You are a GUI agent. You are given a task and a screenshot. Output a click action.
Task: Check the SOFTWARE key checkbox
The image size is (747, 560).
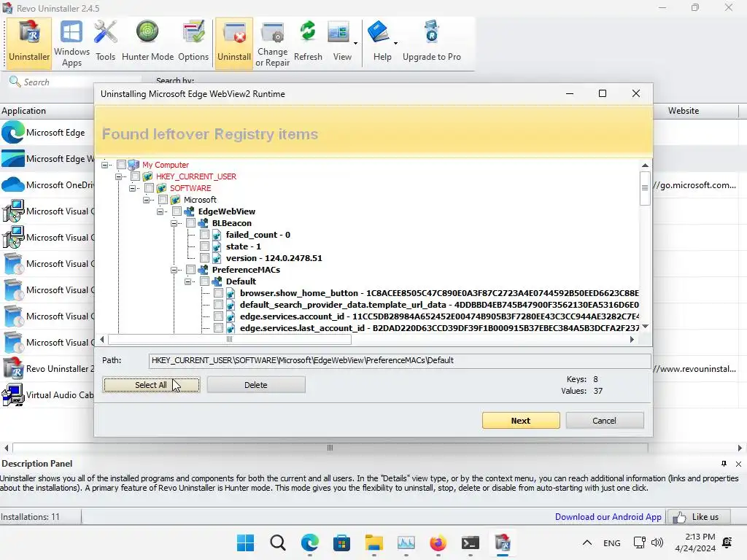tap(149, 188)
